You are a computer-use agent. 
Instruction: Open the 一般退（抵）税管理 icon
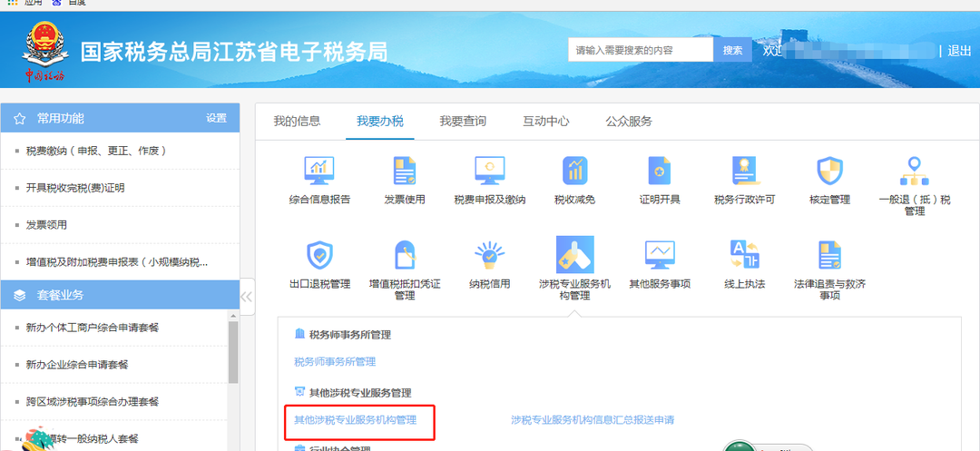pyautogui.click(x=915, y=171)
